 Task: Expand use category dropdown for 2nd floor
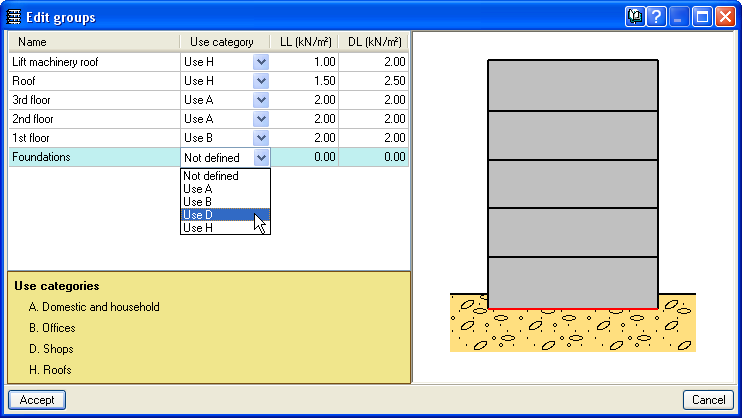(261, 119)
